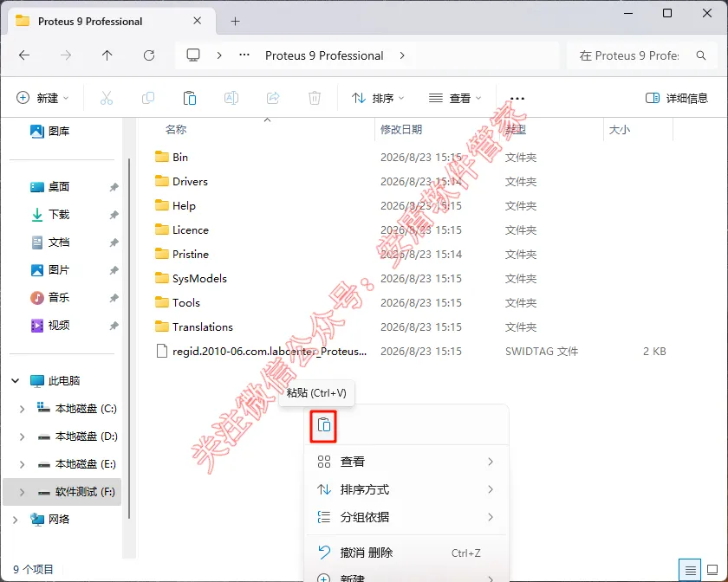
Task: Open the address bar ellipsis for hidden path
Action: tap(244, 55)
